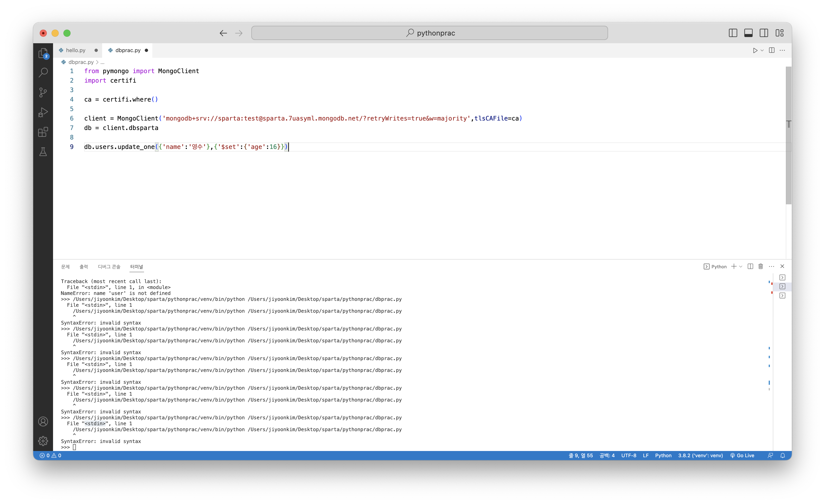Click the editor vertical scrollbar thumb
The height and width of the screenshot is (504, 825).
pyautogui.click(x=789, y=135)
